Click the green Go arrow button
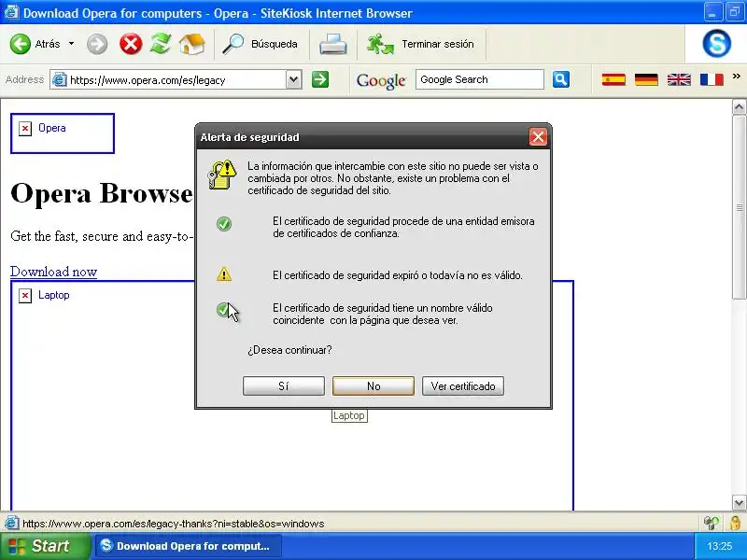The height and width of the screenshot is (560, 747). coord(320,79)
